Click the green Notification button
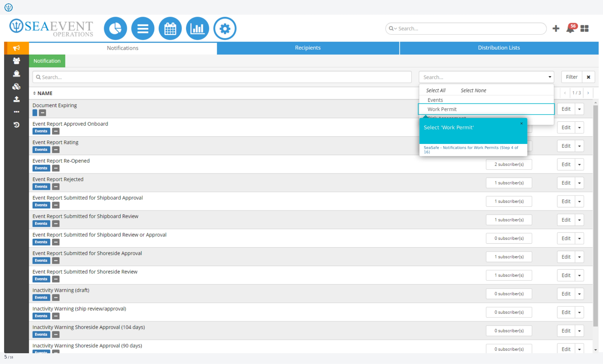The height and width of the screenshot is (364, 603). (47, 61)
